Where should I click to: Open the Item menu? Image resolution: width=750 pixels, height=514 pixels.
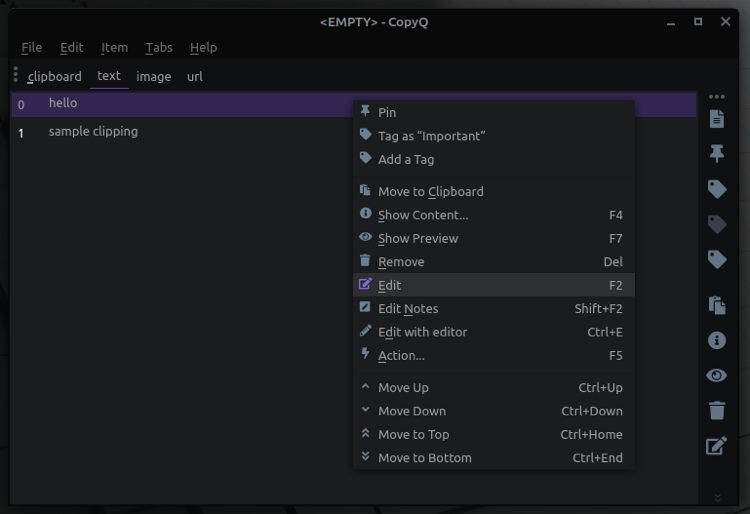click(114, 47)
